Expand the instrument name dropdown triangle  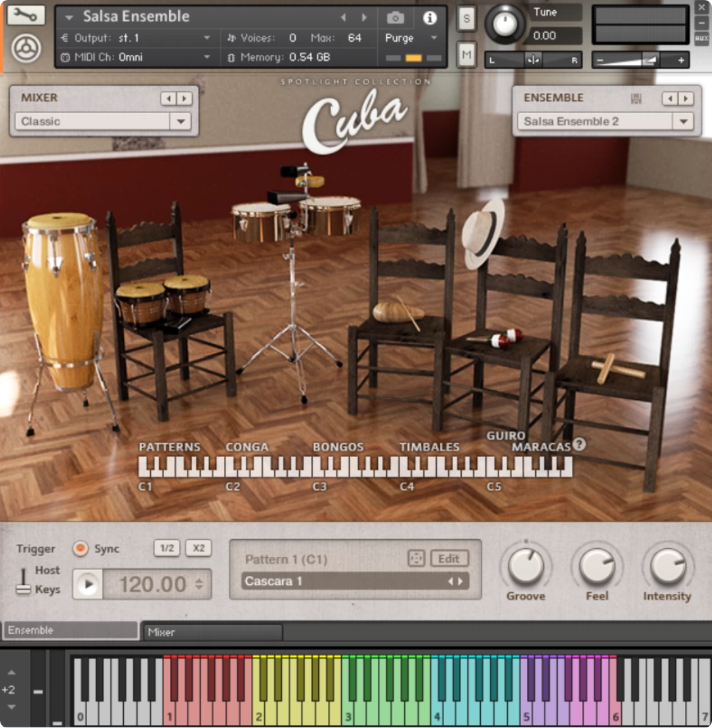(x=69, y=18)
